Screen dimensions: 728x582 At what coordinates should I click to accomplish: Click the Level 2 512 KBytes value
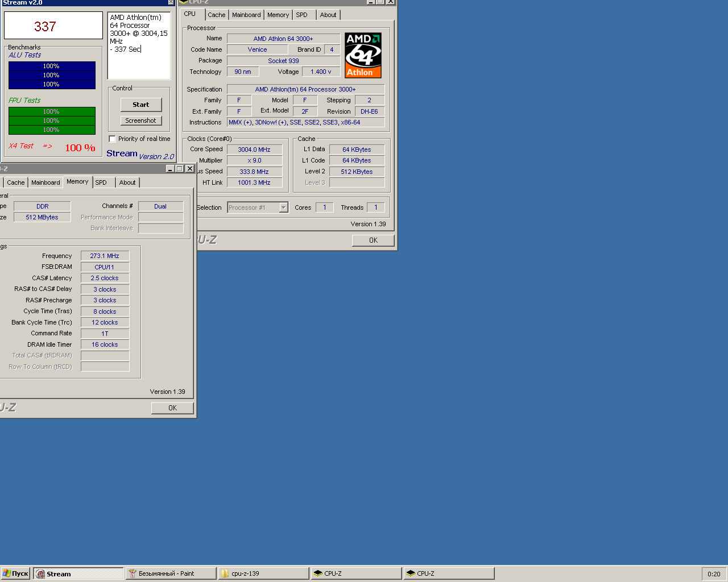pyautogui.click(x=357, y=172)
